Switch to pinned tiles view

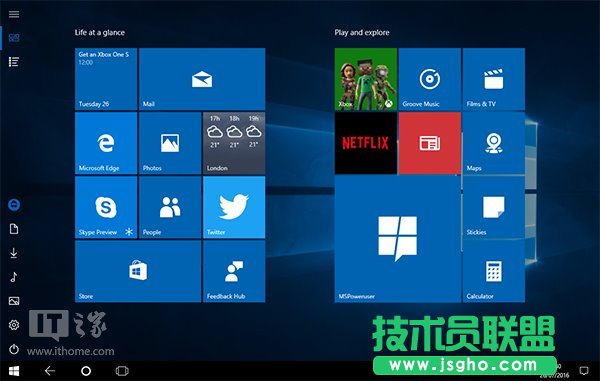tap(14, 37)
